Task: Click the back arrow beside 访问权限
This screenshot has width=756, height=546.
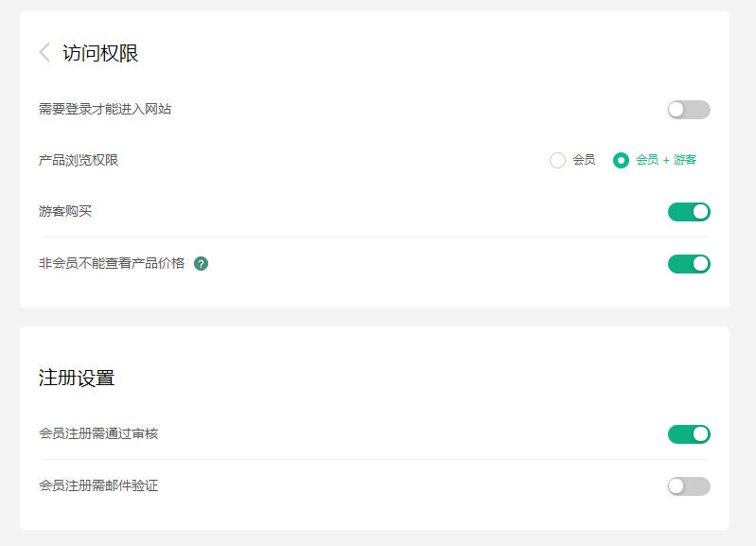Action: click(x=44, y=53)
